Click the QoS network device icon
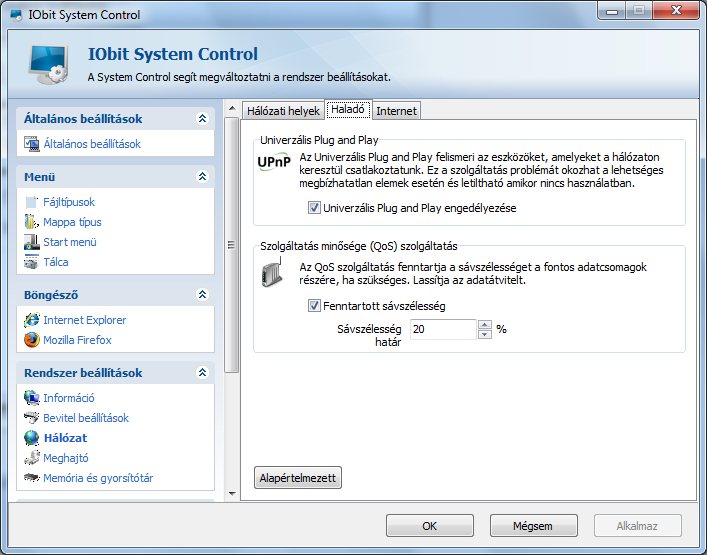 click(272, 272)
